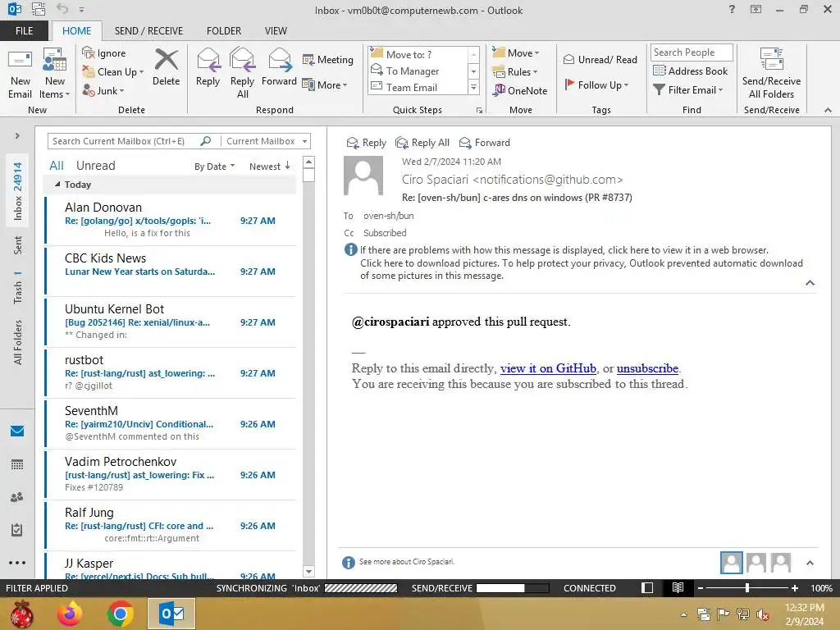This screenshot has height=630, width=840.
Task: Click Send/Receive All Folders
Action: tap(771, 74)
